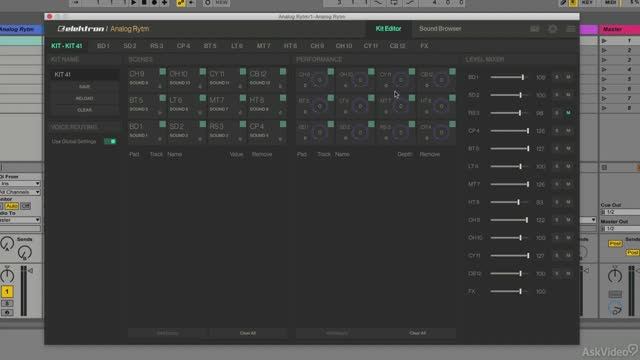Open the Ableton MIDI From input dropdown
Screen dimensions: 640x360
point(20,184)
